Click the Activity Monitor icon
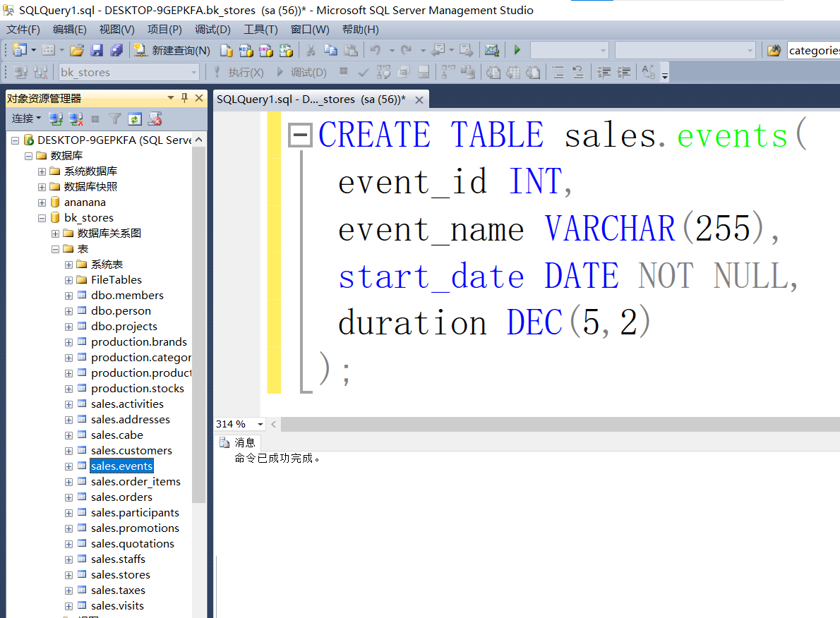The image size is (840, 618). click(x=491, y=50)
